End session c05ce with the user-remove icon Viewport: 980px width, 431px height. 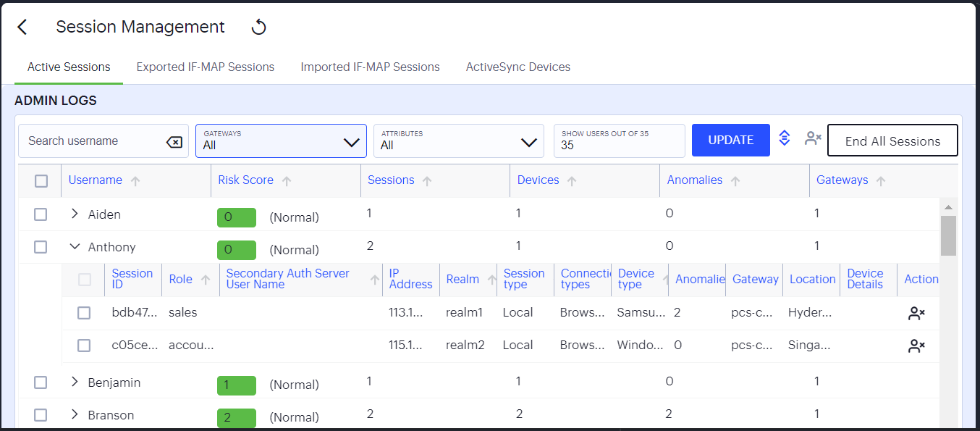(916, 346)
